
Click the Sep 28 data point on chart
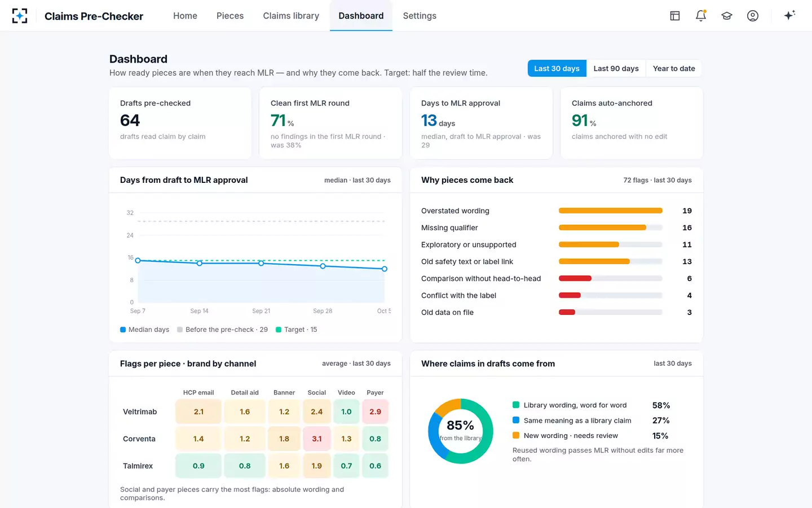pos(323,266)
